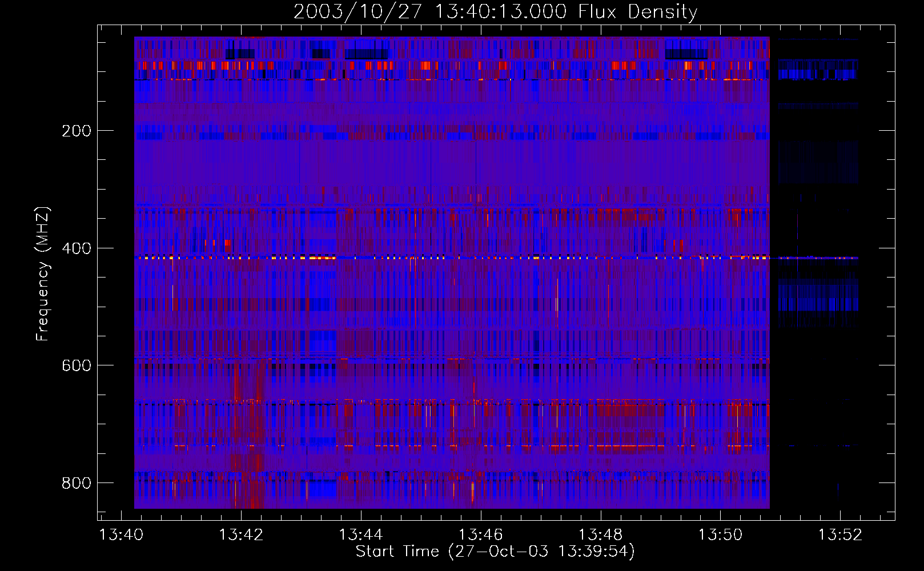Click the 'Frequency (MHZ)' y-axis label
Screen dimensions: 924x571
point(43,274)
